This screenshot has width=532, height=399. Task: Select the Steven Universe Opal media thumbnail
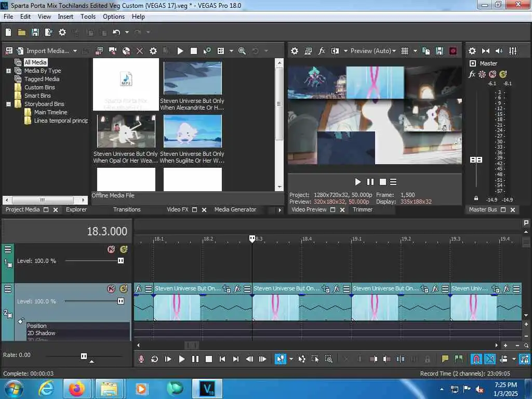click(x=126, y=131)
